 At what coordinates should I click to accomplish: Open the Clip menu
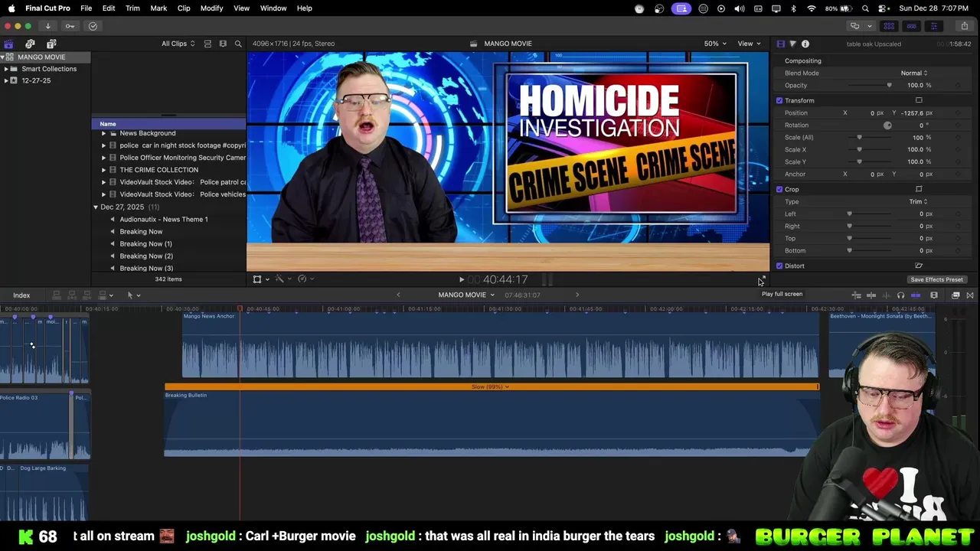(x=184, y=8)
